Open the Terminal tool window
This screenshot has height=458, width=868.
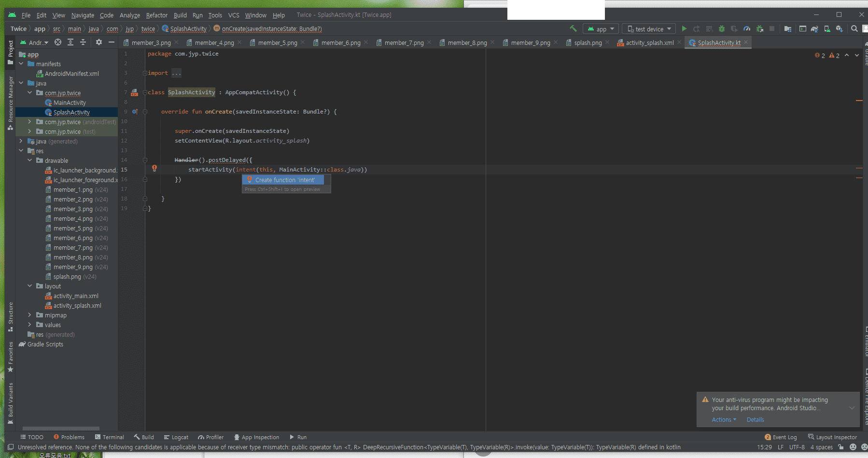tap(110, 437)
